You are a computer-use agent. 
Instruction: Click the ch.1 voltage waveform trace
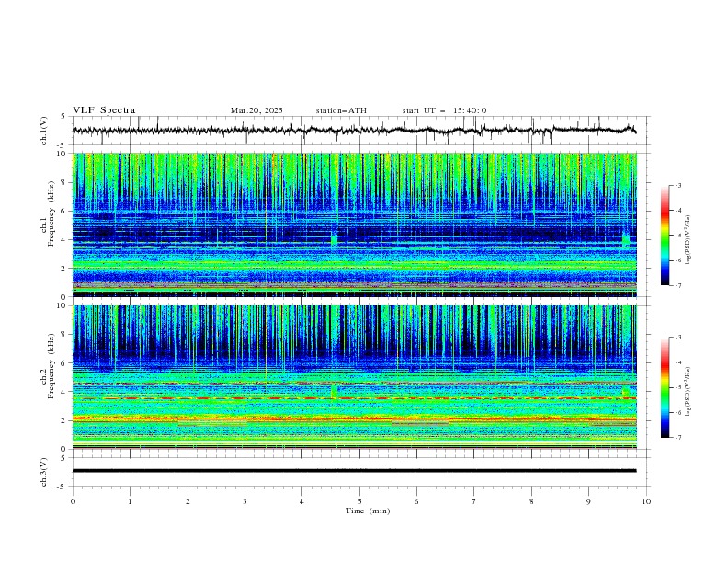(x=354, y=131)
